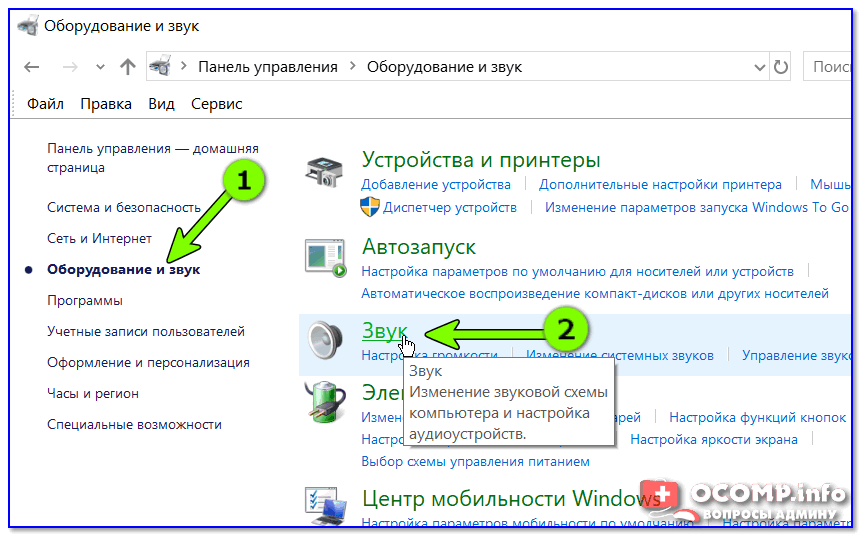Viewport: 861px width, 536px height.
Task: Click Оборудование и звук breadcrumb
Action: point(444,67)
